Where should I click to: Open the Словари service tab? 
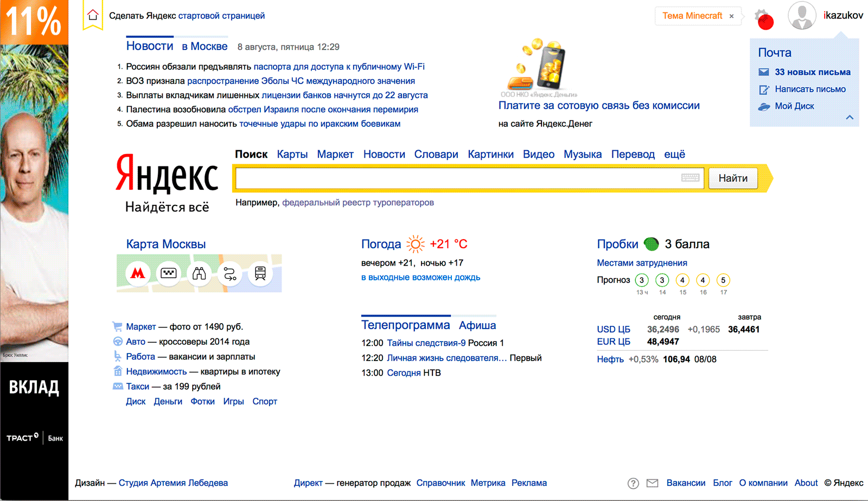pos(436,155)
